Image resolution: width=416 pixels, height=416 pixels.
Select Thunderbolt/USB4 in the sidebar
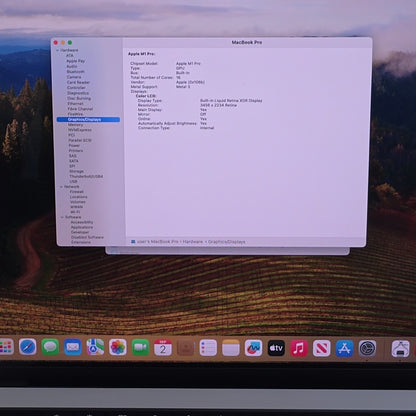coord(86,176)
